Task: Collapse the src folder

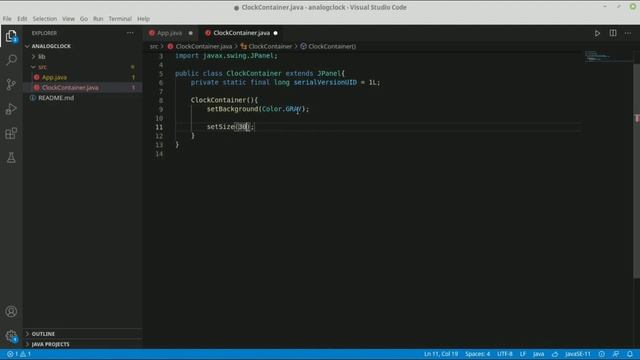Action: pos(42,67)
